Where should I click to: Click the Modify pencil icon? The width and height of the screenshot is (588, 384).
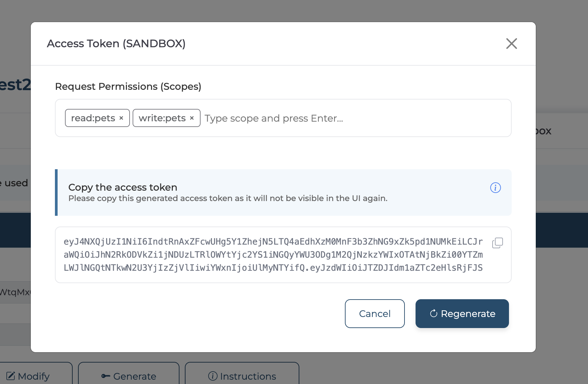(x=11, y=376)
